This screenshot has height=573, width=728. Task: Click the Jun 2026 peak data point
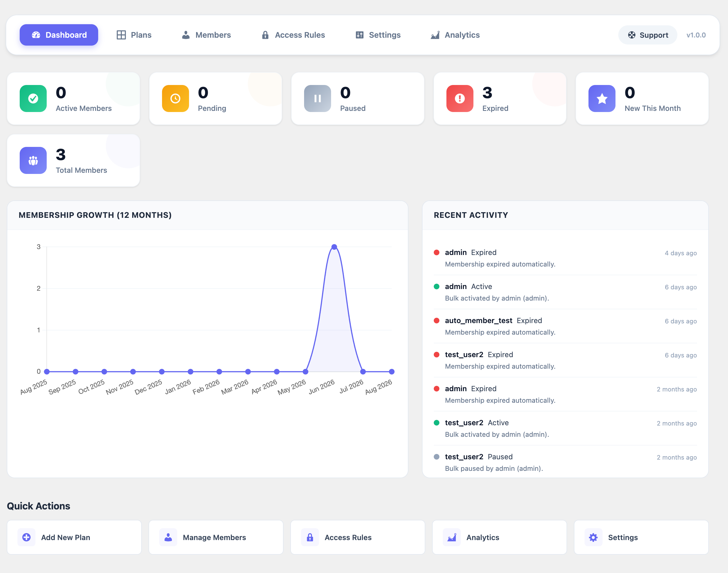(x=334, y=247)
